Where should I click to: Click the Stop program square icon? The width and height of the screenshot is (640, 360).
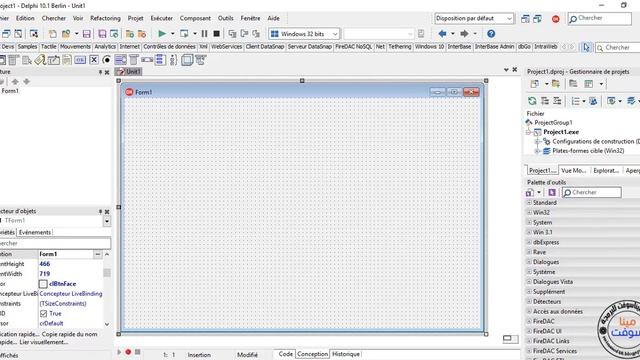point(217,33)
